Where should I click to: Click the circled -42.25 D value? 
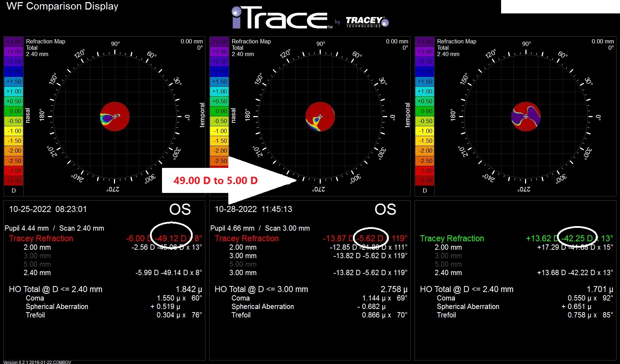click(577, 238)
